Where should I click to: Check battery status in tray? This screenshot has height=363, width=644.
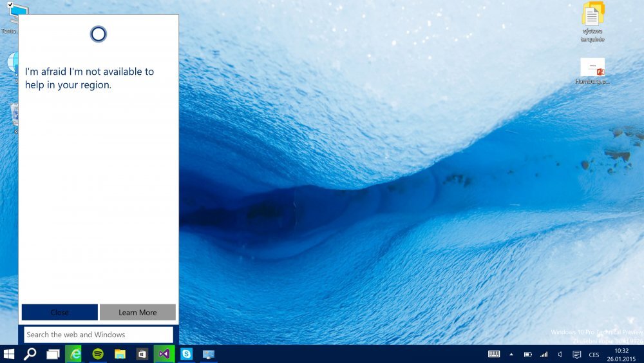tap(528, 355)
